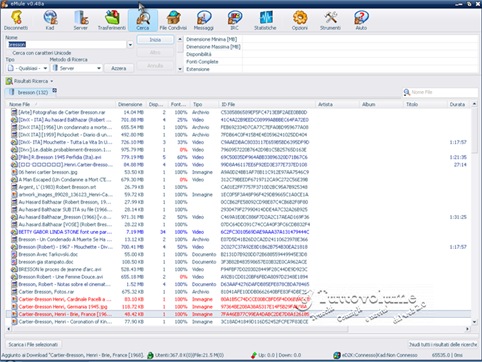Select the Cerca search icon
Viewport: 482px width, 362px height.
pyautogui.click(x=143, y=20)
